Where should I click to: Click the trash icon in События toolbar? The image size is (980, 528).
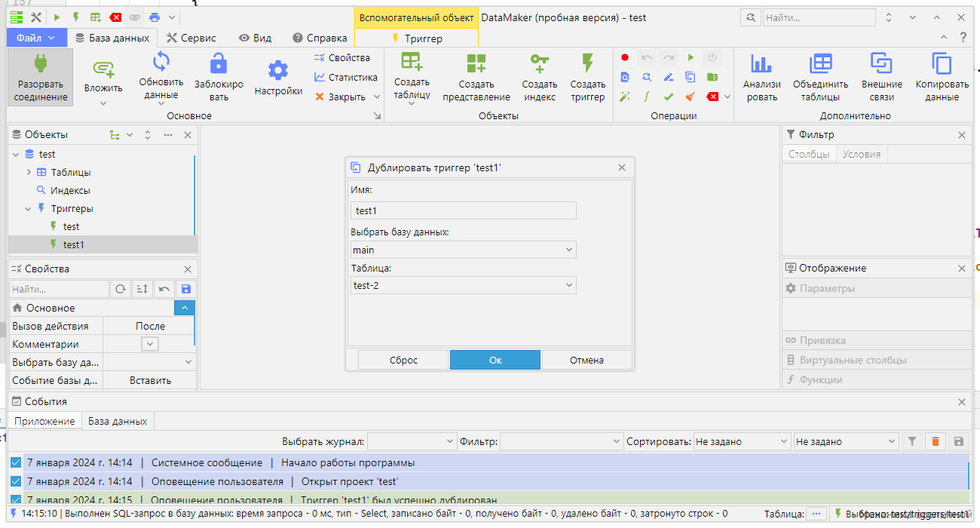(x=936, y=441)
